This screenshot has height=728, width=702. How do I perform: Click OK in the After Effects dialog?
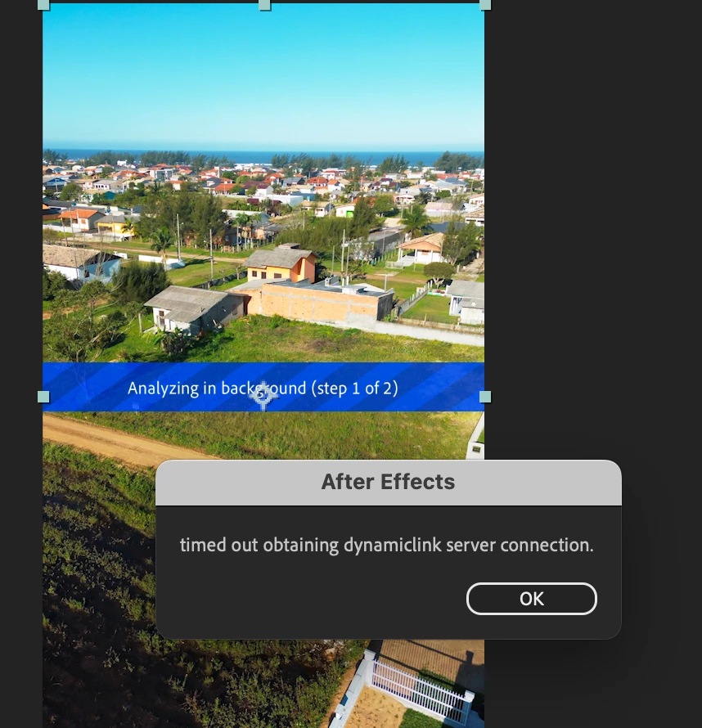[x=531, y=599]
